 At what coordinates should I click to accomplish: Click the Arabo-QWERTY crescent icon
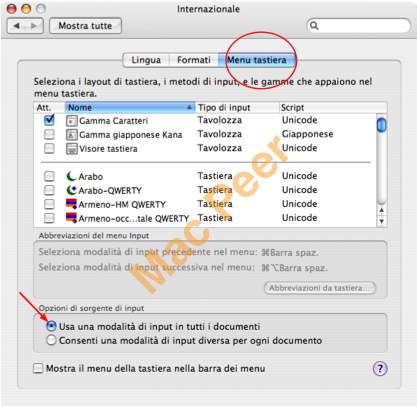point(71,190)
